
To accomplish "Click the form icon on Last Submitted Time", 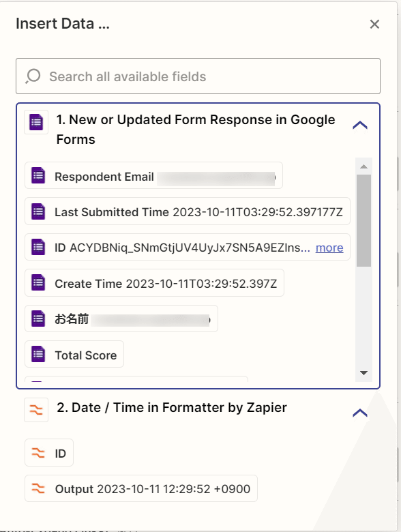I will [38, 211].
